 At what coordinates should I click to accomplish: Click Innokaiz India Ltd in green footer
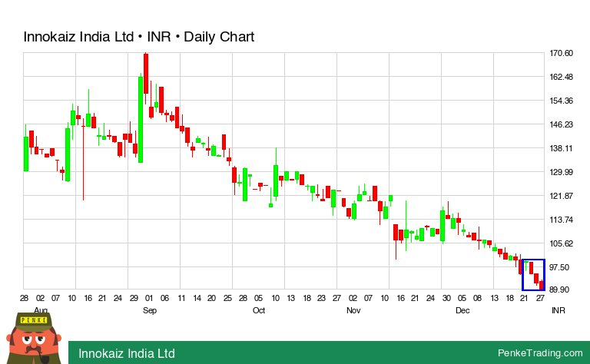coord(127,353)
